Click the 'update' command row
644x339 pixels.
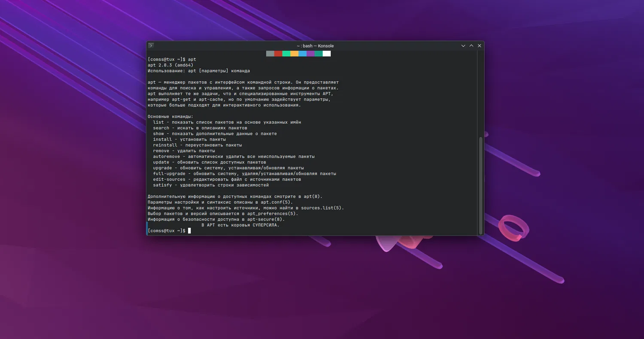pyautogui.click(x=210, y=162)
